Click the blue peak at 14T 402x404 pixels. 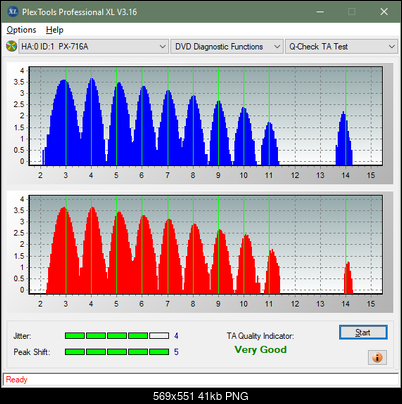point(344,138)
